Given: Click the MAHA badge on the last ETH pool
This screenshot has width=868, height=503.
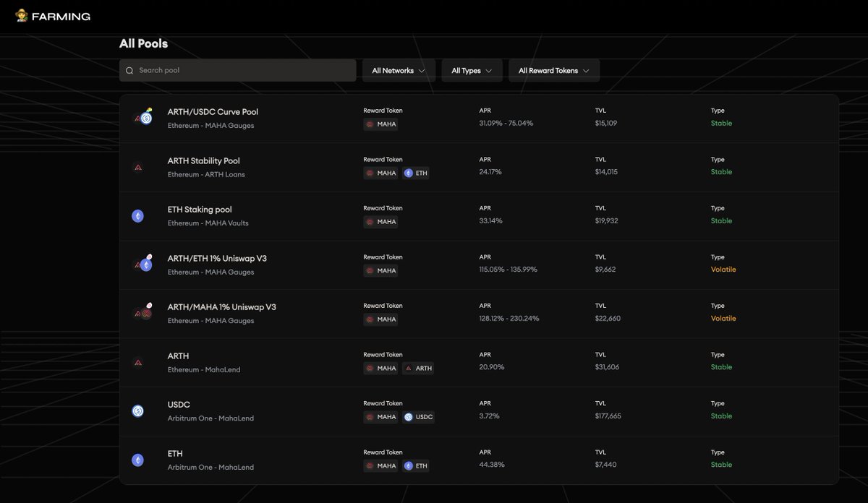Looking at the screenshot, I should coord(380,465).
